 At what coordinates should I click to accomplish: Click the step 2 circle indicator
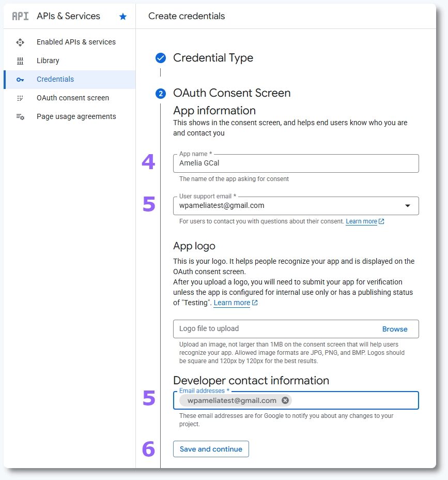(x=161, y=94)
